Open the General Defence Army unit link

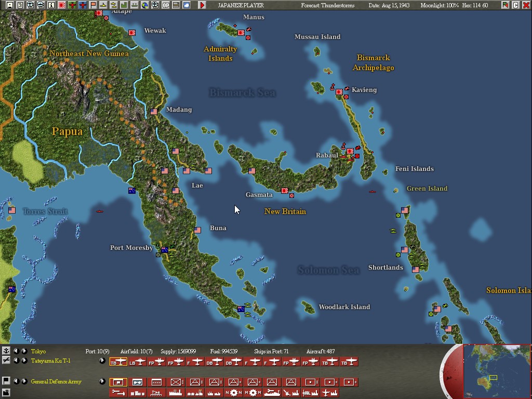pyautogui.click(x=56, y=381)
